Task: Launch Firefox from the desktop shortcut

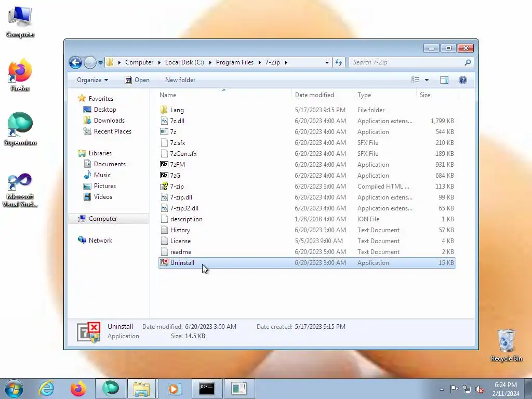Action: 20,75
